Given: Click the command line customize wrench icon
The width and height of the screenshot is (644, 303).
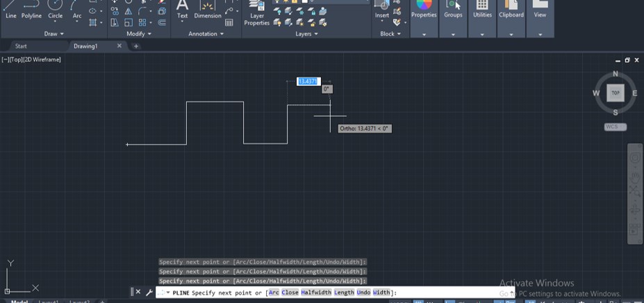Looking at the screenshot, I should pyautogui.click(x=149, y=292).
